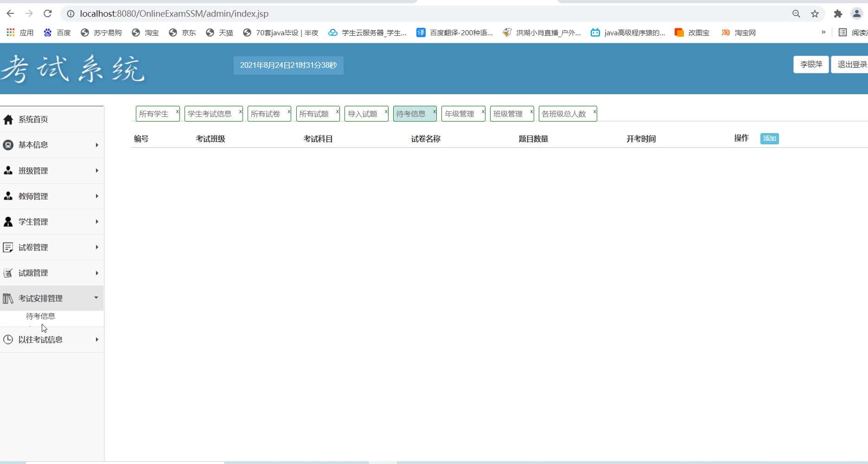Close the 学生考试信息 tab
This screenshot has width=868, height=464.
pos(240,111)
